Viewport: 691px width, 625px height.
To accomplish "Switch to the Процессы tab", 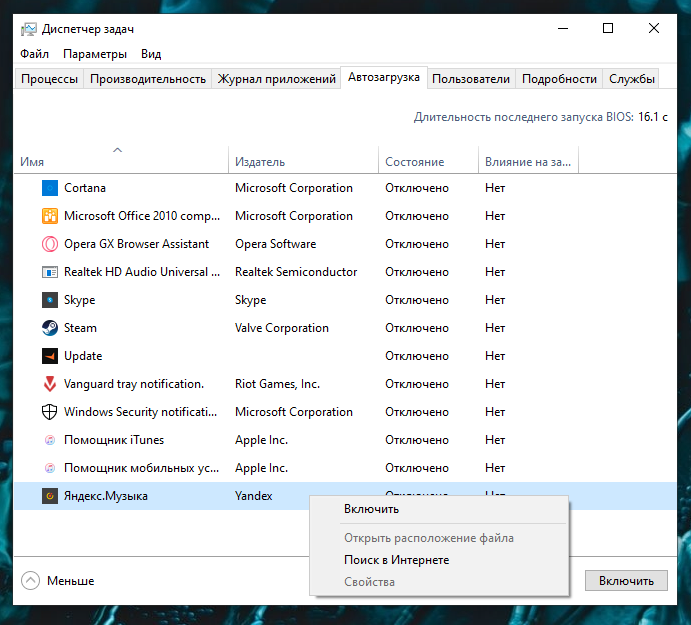I will 49,79.
